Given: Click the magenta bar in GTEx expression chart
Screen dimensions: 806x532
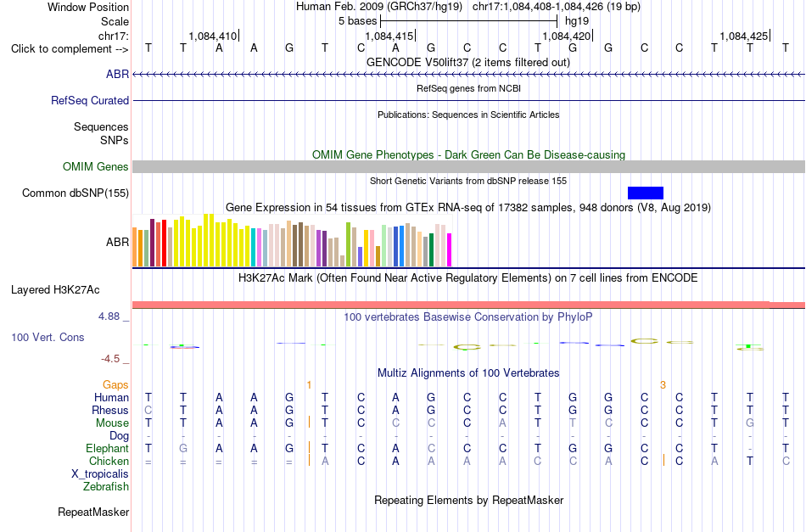Looking at the screenshot, I should (x=450, y=249).
